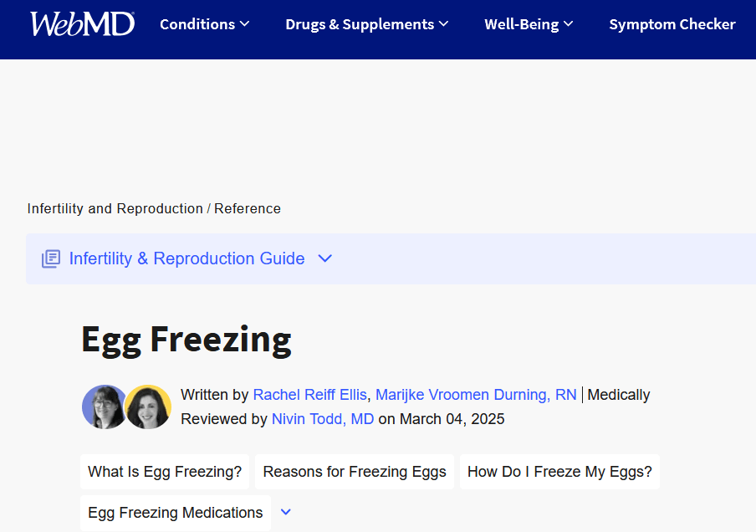Viewport: 756px width, 532px height.
Task: Expand more section links chevron
Action: (x=286, y=512)
